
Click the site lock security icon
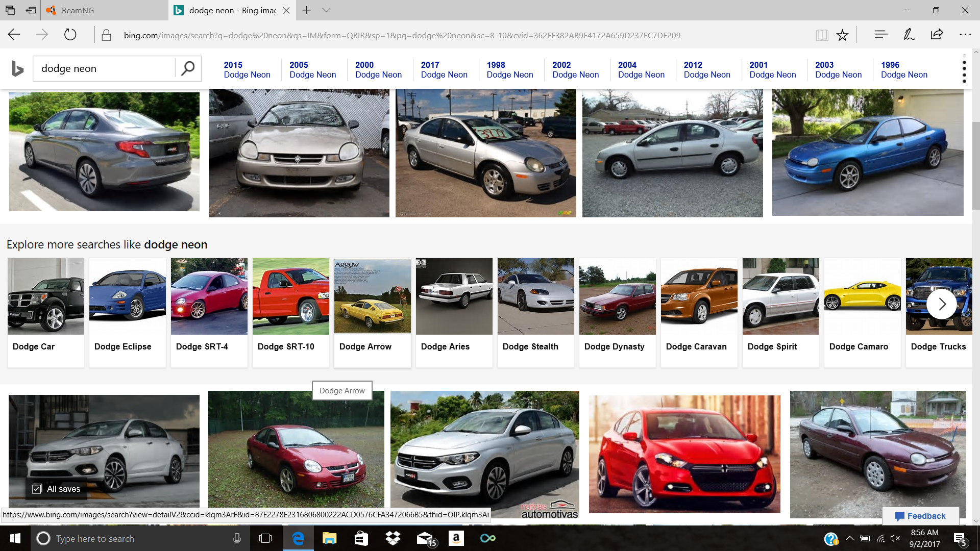[x=106, y=35]
